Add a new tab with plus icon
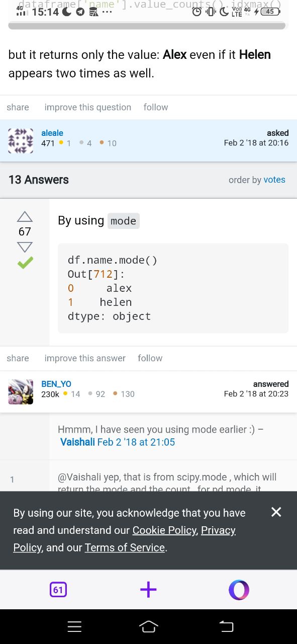Image resolution: width=297 pixels, height=644 pixels. click(148, 590)
